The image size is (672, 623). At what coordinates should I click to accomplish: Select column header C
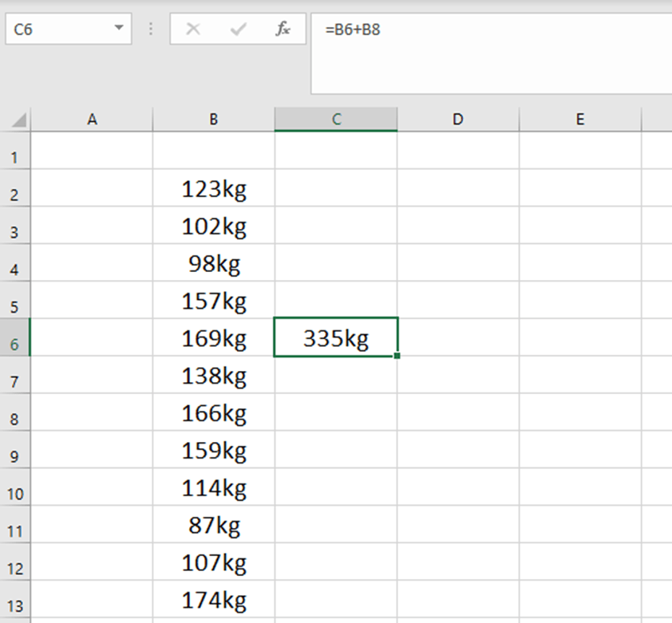point(335,118)
